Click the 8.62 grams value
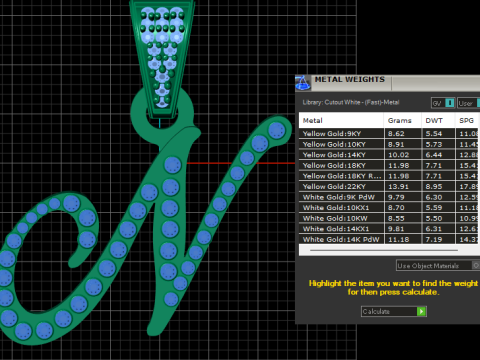Viewport: 480px width, 360px height. (x=396, y=133)
